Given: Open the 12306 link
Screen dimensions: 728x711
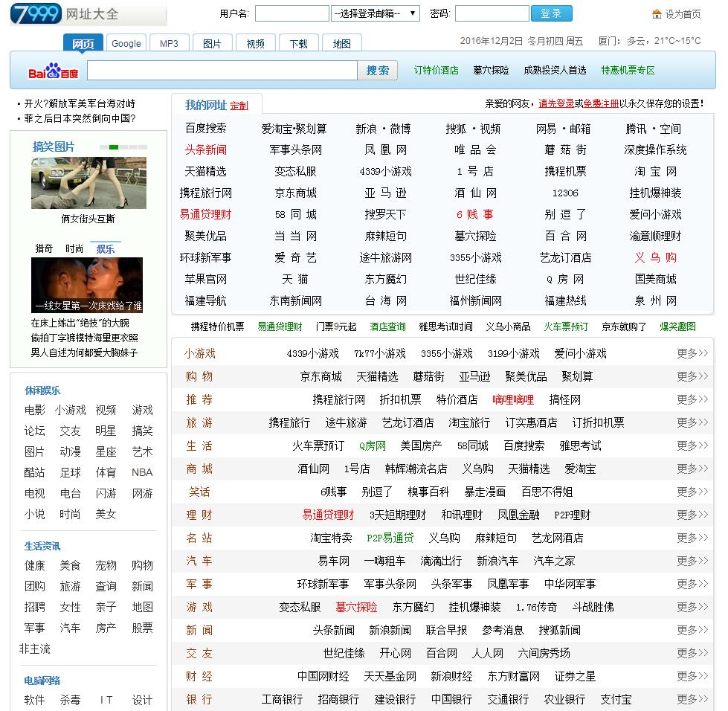Looking at the screenshot, I should coord(565,193).
